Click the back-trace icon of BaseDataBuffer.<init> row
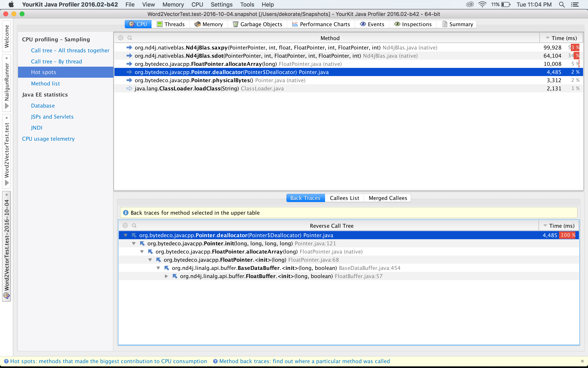 [x=167, y=268]
